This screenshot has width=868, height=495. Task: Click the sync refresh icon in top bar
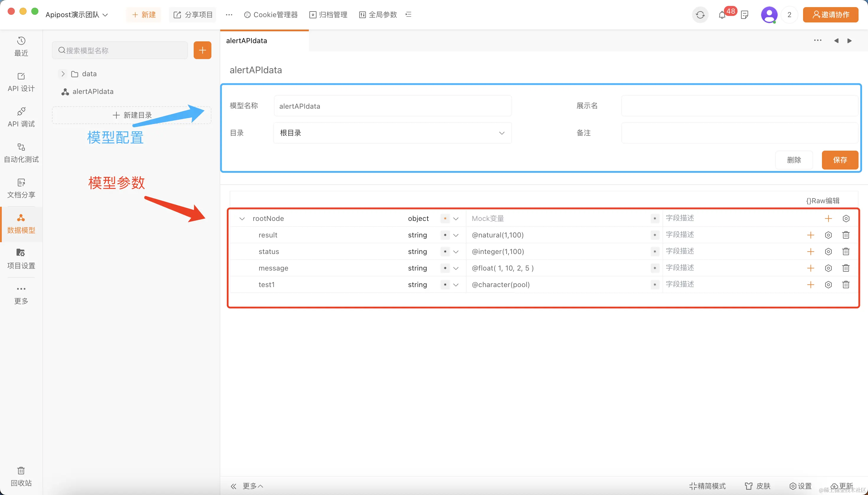point(700,14)
